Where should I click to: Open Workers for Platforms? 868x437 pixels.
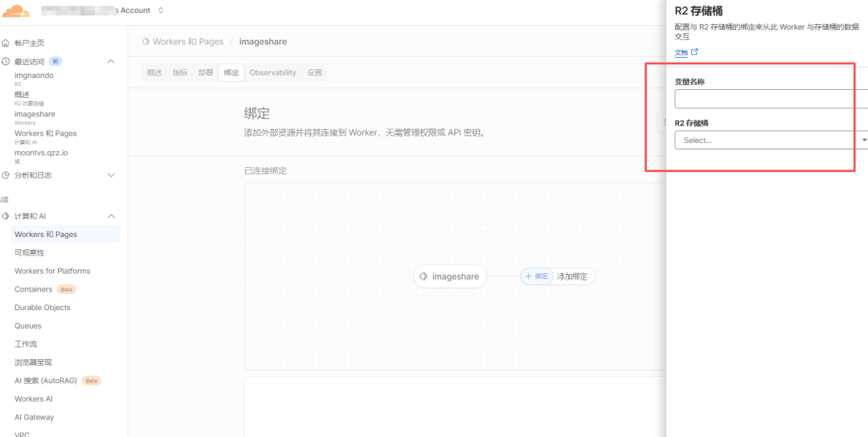coord(52,271)
